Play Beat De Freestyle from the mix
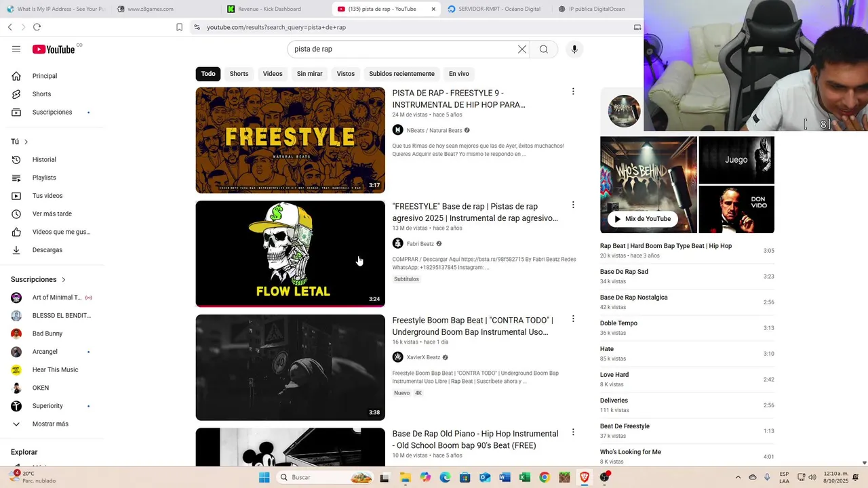 point(687,431)
